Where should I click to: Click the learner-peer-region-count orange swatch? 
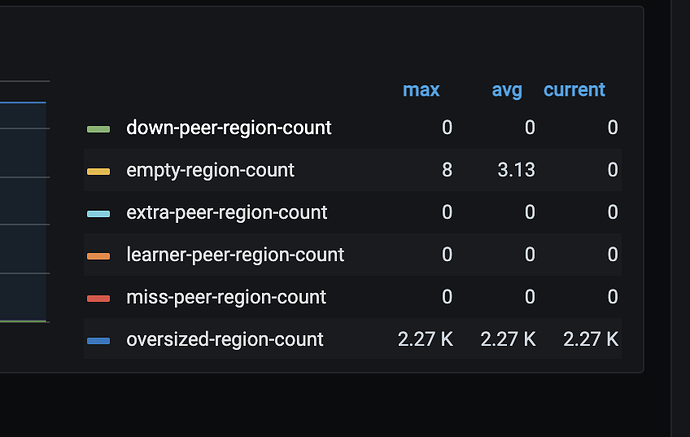click(98, 256)
